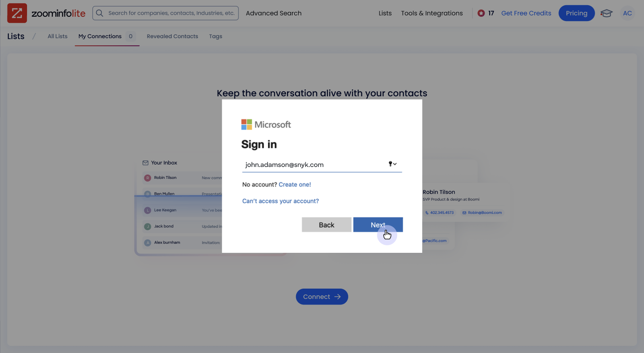Click the ZoomInfo Lite logo icon

(17, 13)
